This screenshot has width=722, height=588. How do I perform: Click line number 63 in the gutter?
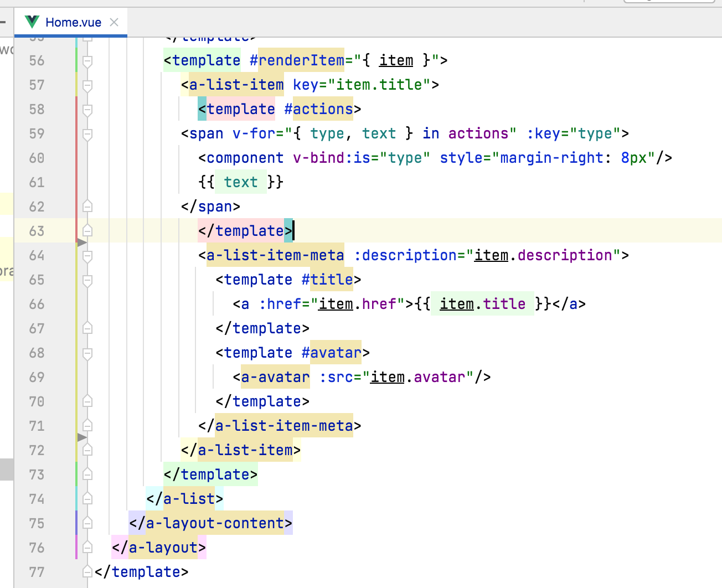click(37, 231)
